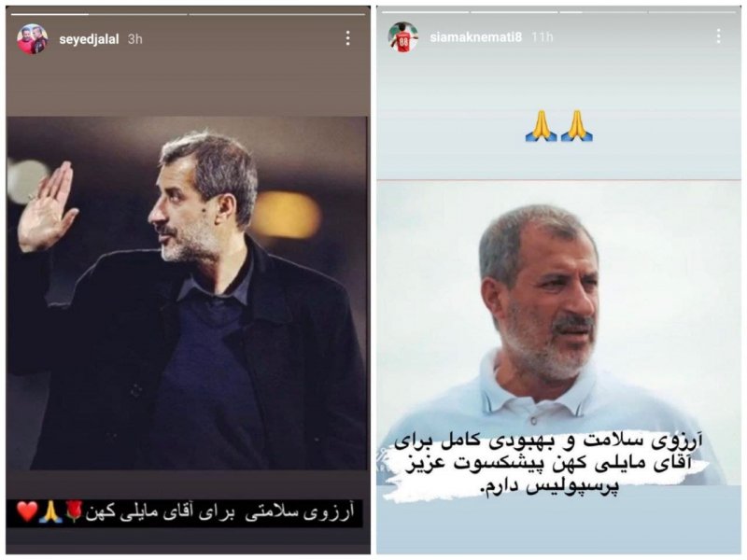
Task: Click the rose emoji in the black caption bar
Action: coord(74,511)
